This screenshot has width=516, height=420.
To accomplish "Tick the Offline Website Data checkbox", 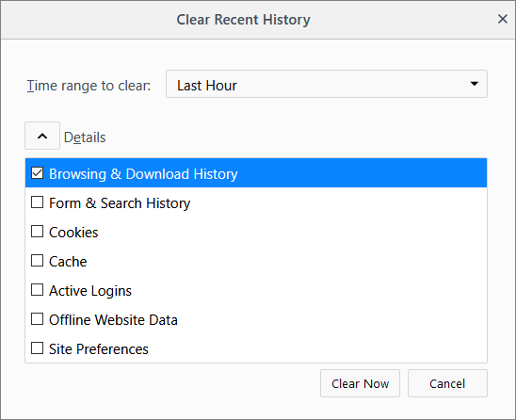I will [x=37, y=319].
